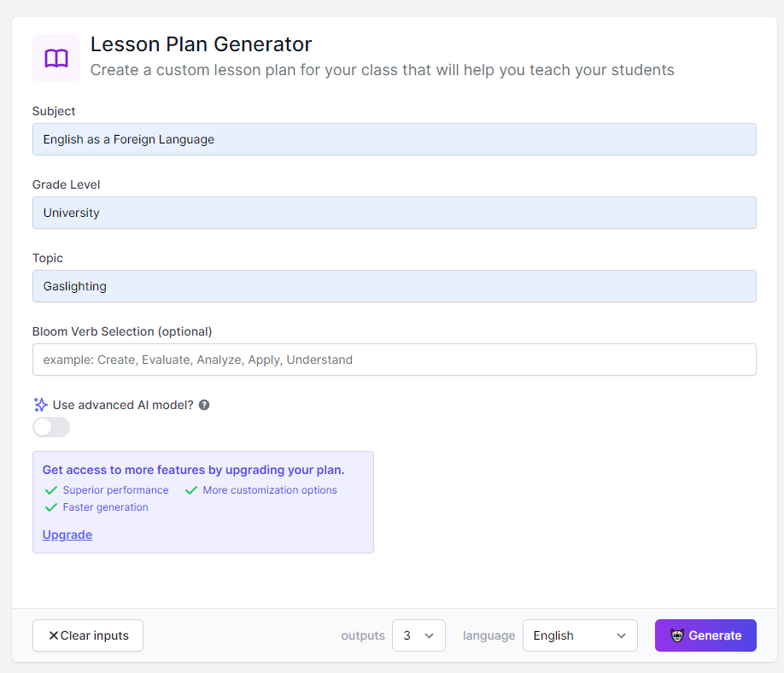This screenshot has height=673, width=784.
Task: Open the language dropdown showing English
Action: tap(580, 635)
